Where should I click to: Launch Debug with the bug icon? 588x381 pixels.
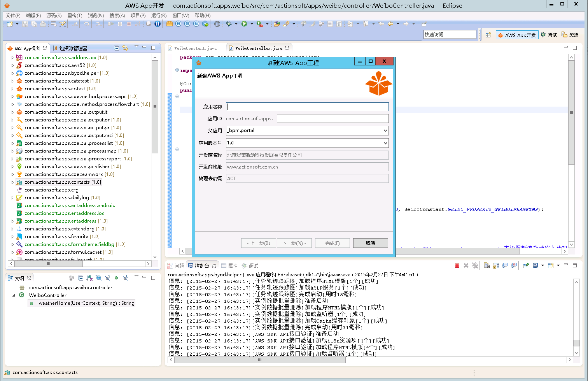pos(229,24)
